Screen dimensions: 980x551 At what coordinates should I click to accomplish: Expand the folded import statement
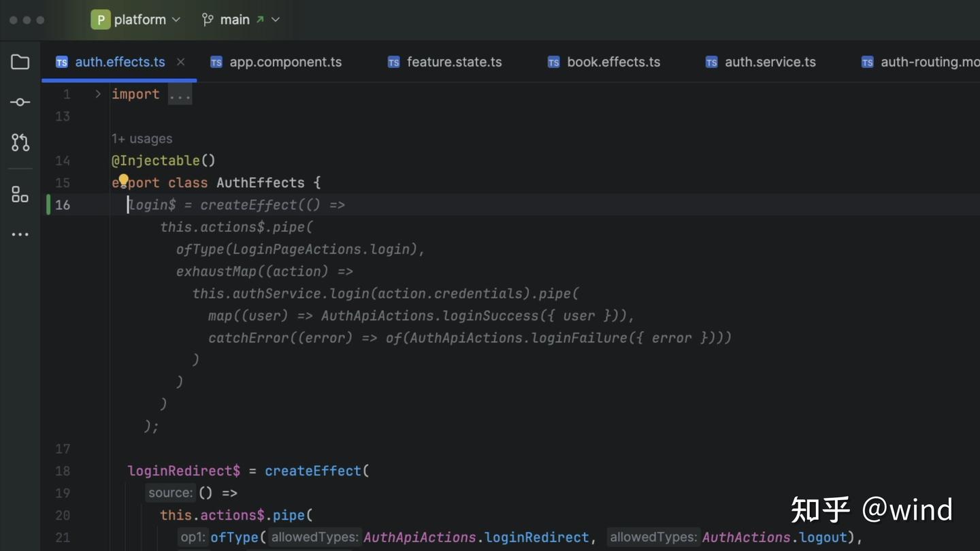pyautogui.click(x=97, y=94)
